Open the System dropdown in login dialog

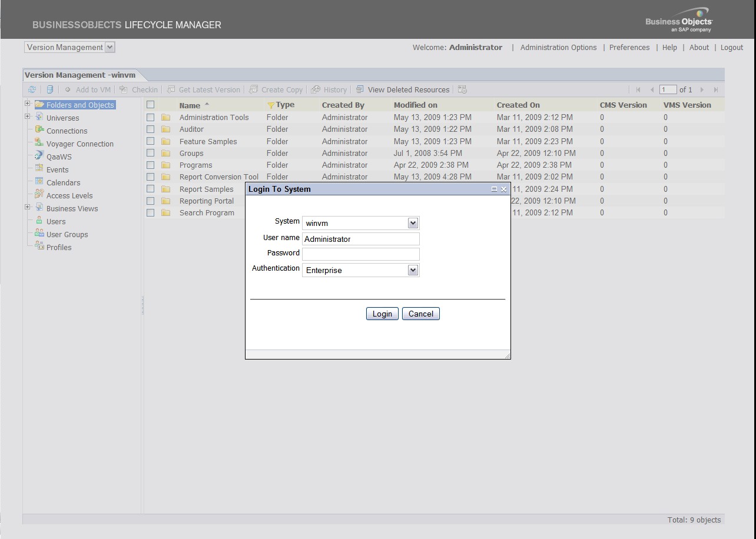(413, 223)
